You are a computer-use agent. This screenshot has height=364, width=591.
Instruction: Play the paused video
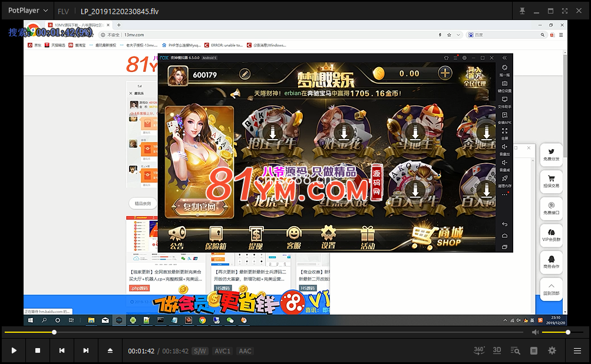[14, 350]
